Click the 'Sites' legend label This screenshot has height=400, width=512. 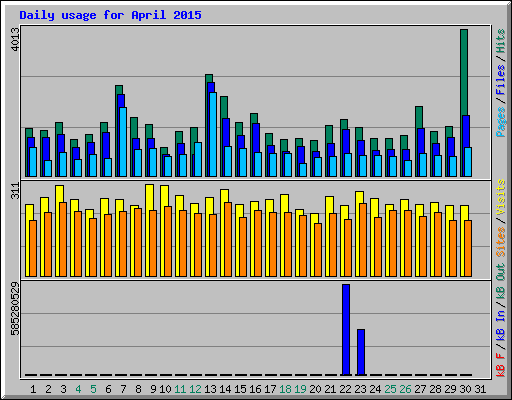click(x=501, y=241)
